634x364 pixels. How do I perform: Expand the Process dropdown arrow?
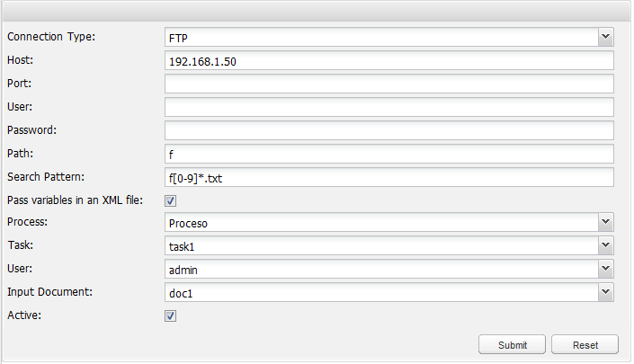point(606,222)
